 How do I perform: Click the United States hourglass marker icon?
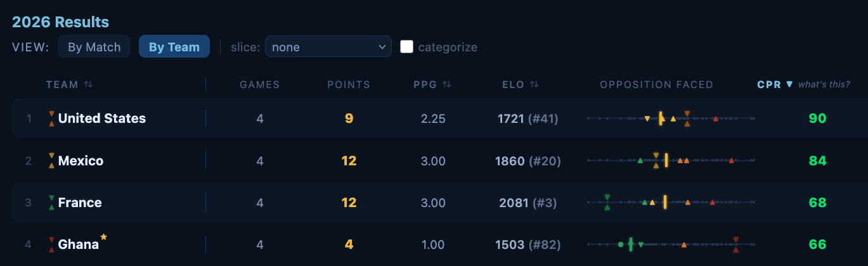(x=51, y=118)
